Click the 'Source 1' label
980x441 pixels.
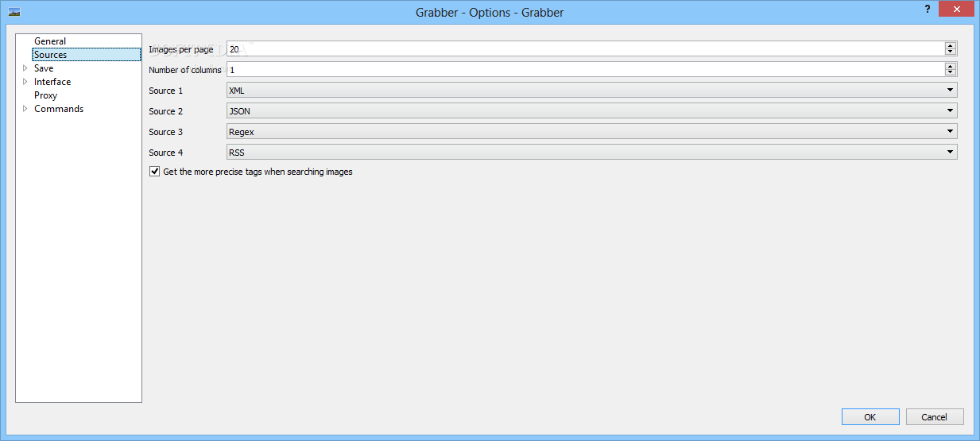coord(165,91)
